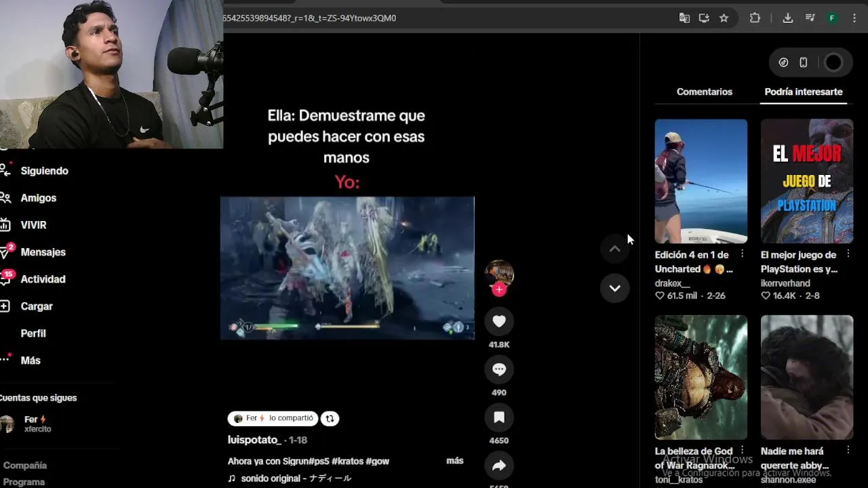
Task: Click the install app icon in address bar
Action: (x=704, y=18)
